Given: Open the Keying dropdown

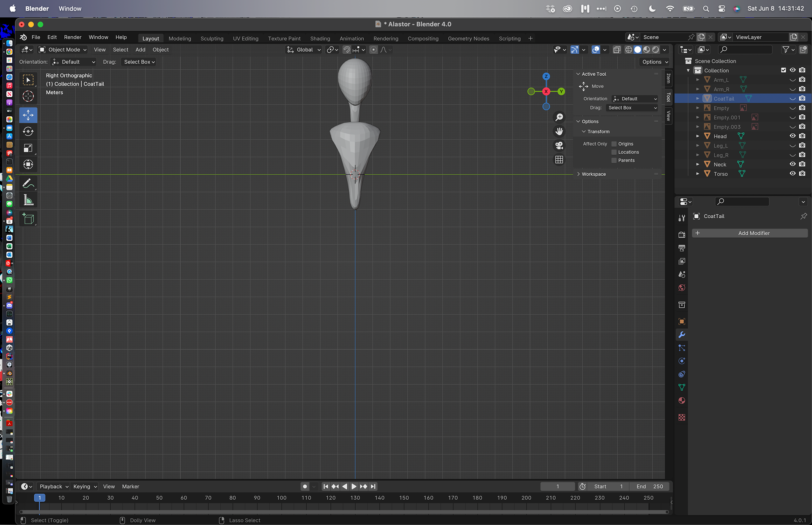Looking at the screenshot, I should (85, 487).
